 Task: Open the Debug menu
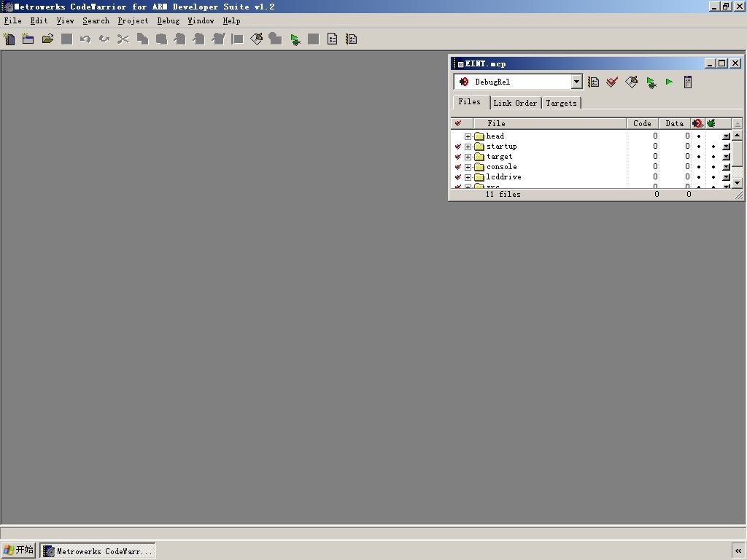tap(169, 20)
